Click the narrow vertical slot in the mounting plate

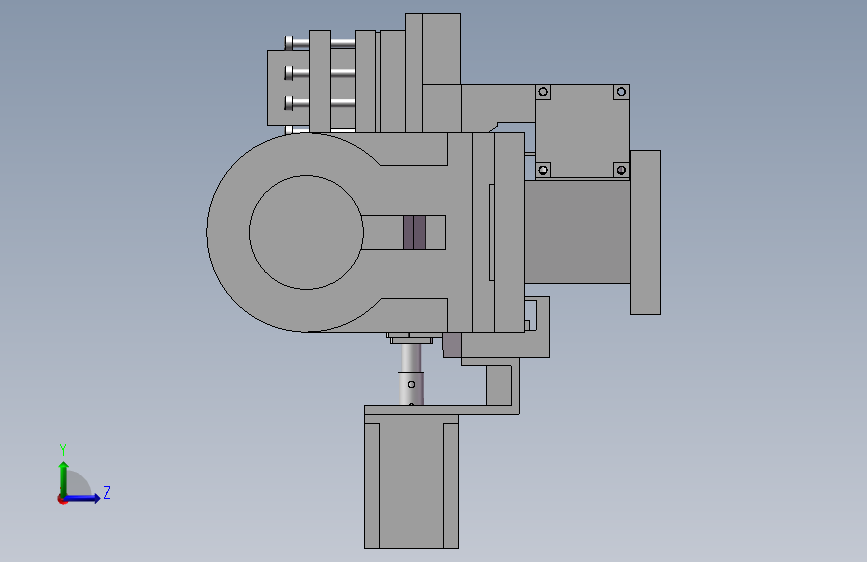tap(492, 232)
